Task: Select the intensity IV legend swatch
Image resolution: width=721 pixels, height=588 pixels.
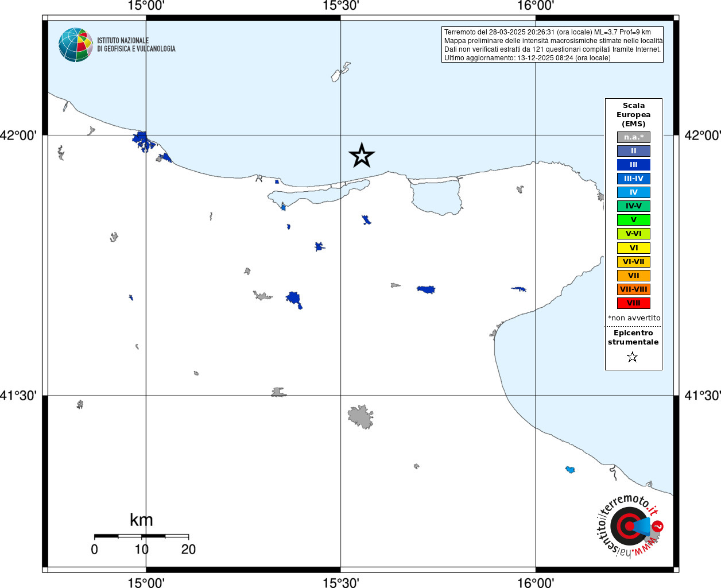Action: coord(634,192)
